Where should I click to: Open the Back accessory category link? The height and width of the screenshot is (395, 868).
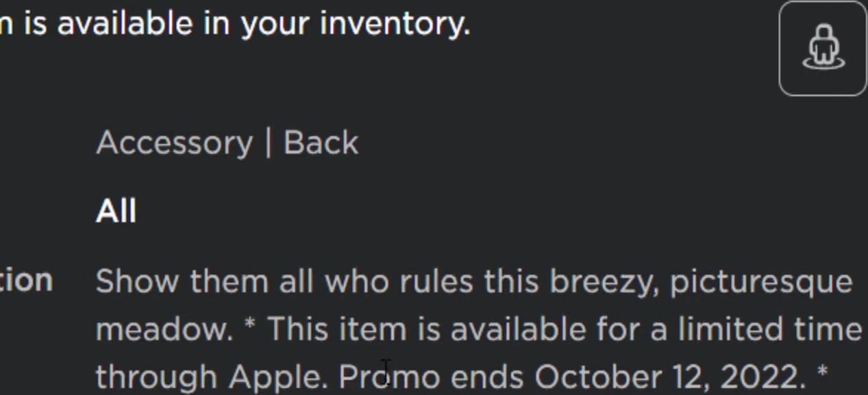[x=321, y=143]
